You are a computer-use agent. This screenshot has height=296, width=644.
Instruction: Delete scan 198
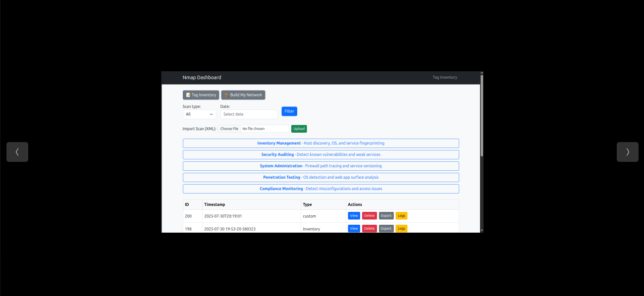click(x=370, y=229)
